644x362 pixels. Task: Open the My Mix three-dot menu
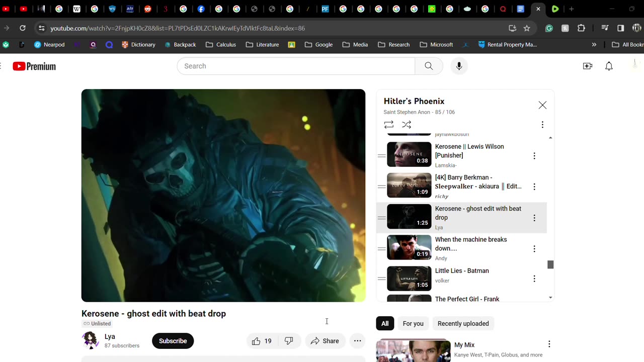pyautogui.click(x=549, y=344)
